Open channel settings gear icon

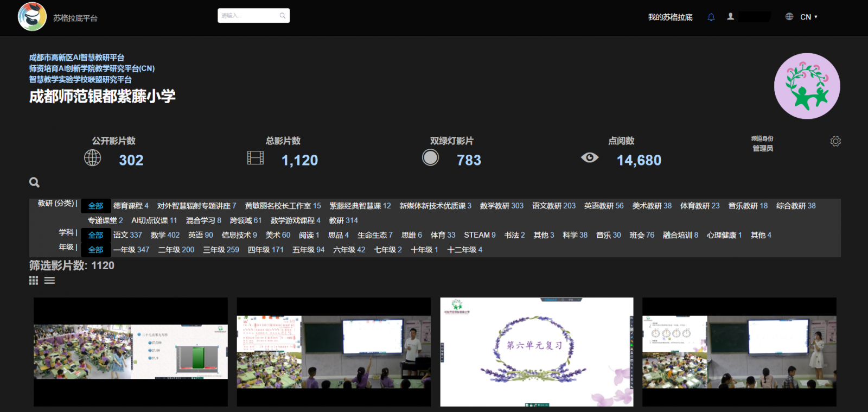[x=835, y=141]
